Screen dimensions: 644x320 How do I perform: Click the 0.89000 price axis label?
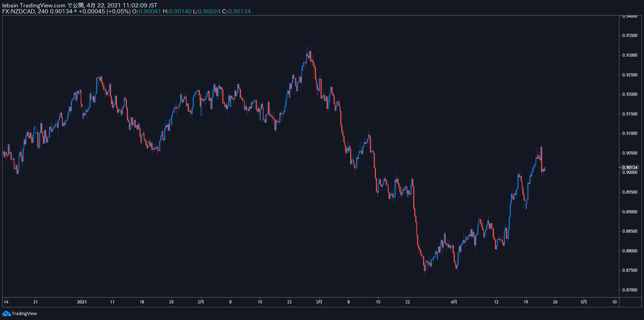pos(630,212)
